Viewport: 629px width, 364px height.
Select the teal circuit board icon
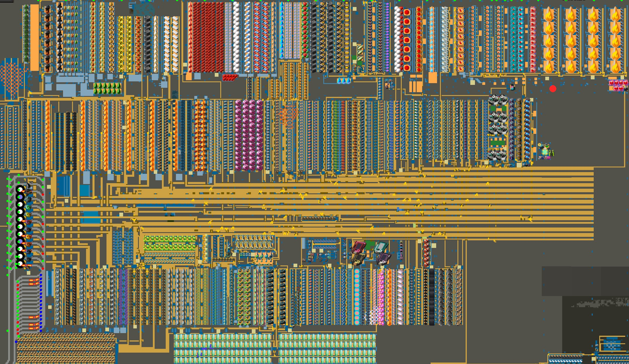(381, 247)
